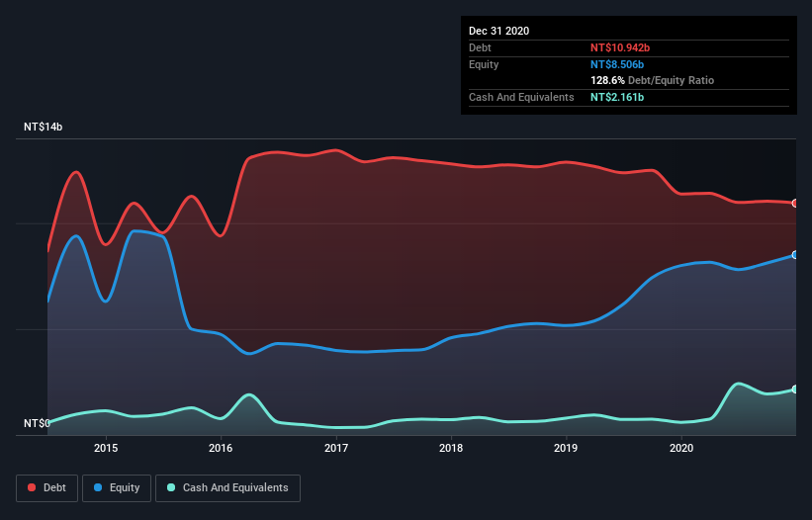812x520 pixels.
Task: Click the 2018 x-axis label
Action: (x=451, y=448)
